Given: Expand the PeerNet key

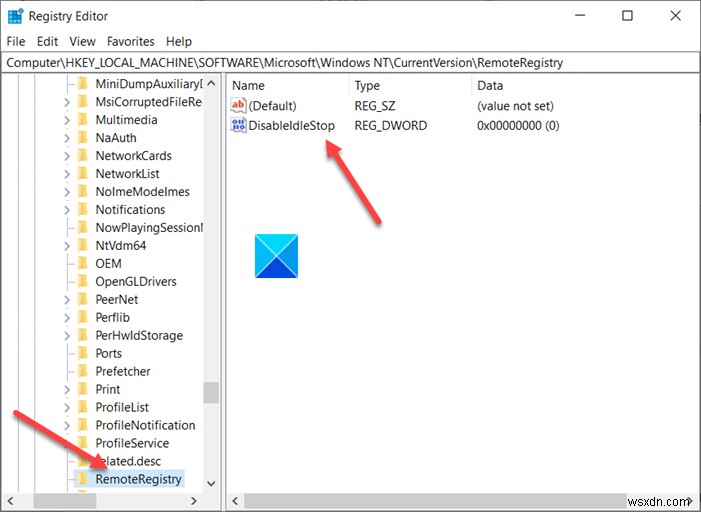Looking at the screenshot, I should pos(67,300).
